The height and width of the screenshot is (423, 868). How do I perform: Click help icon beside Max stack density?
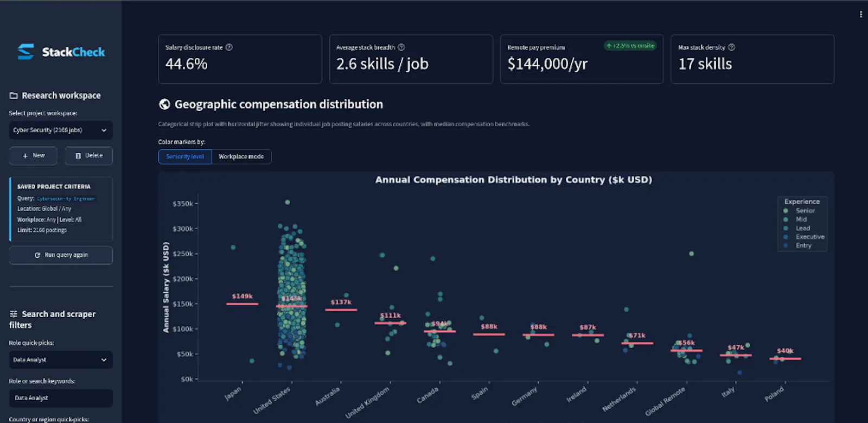click(x=731, y=47)
